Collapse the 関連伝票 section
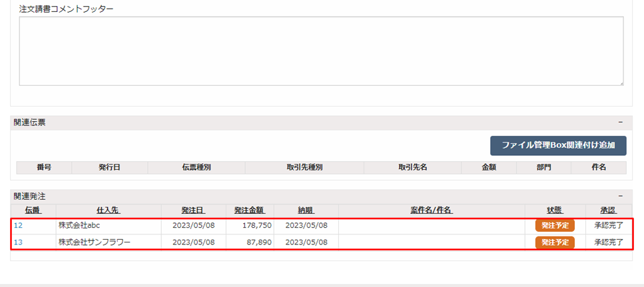644x287 pixels. coord(620,123)
